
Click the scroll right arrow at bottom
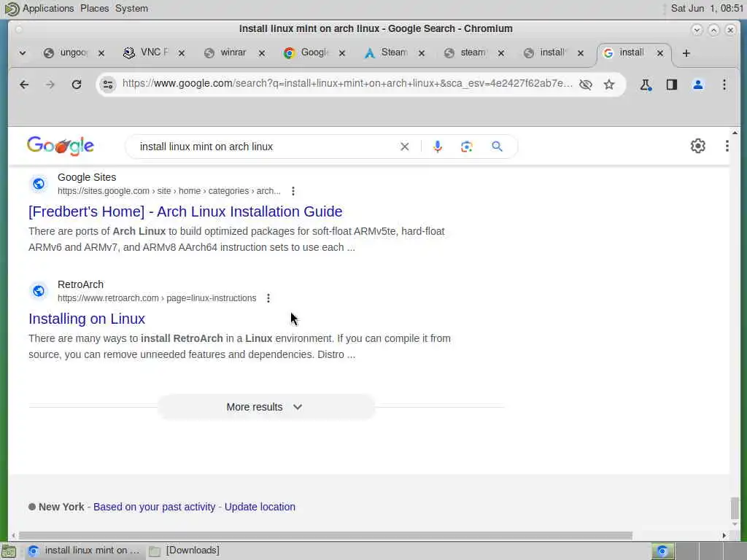click(x=724, y=536)
